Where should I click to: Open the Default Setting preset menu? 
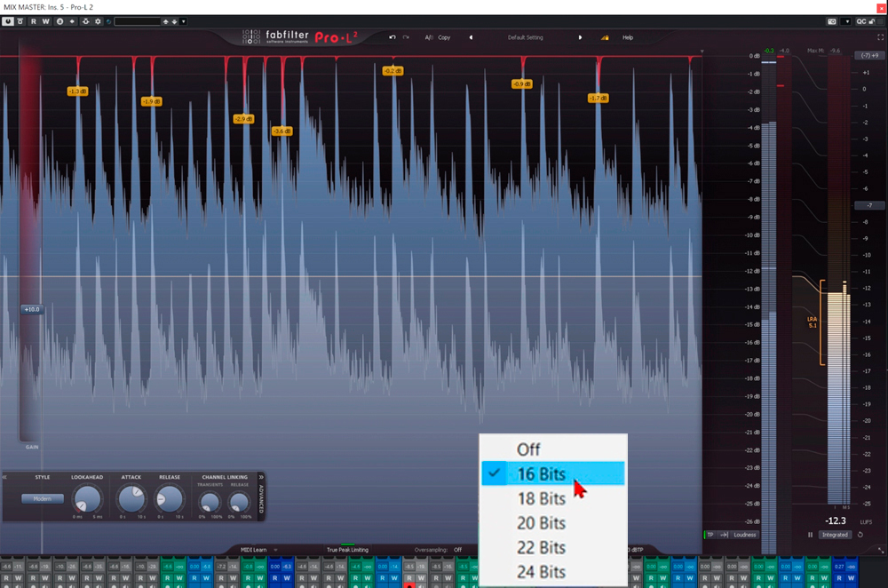click(x=525, y=37)
